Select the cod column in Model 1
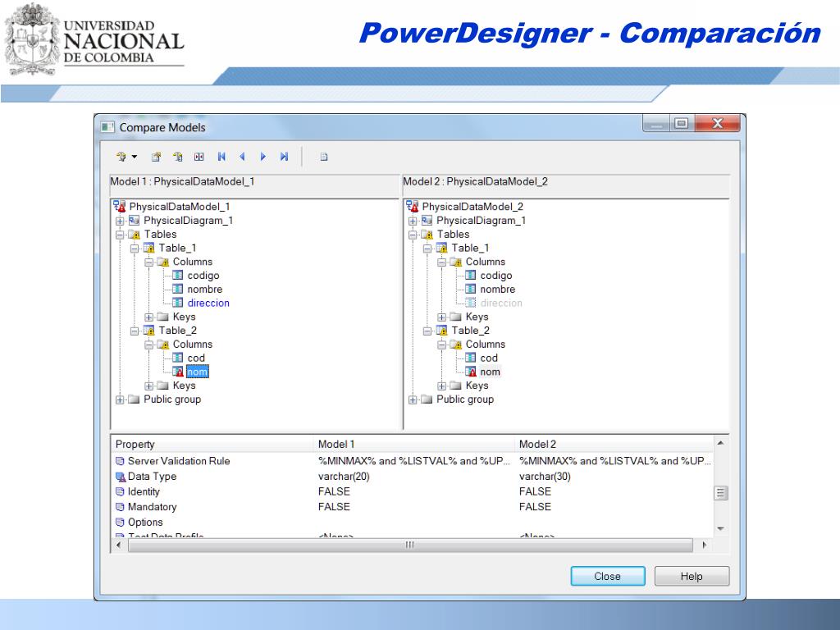The image size is (840, 630). coord(196,358)
